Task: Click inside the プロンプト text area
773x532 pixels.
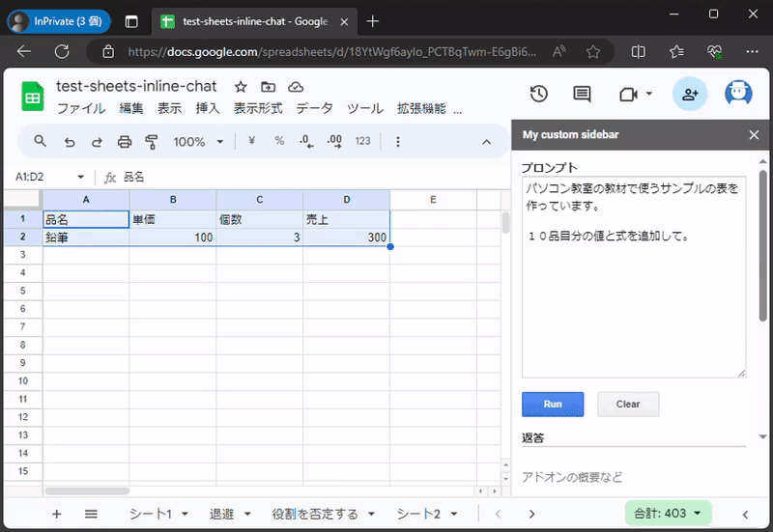Action: point(634,277)
